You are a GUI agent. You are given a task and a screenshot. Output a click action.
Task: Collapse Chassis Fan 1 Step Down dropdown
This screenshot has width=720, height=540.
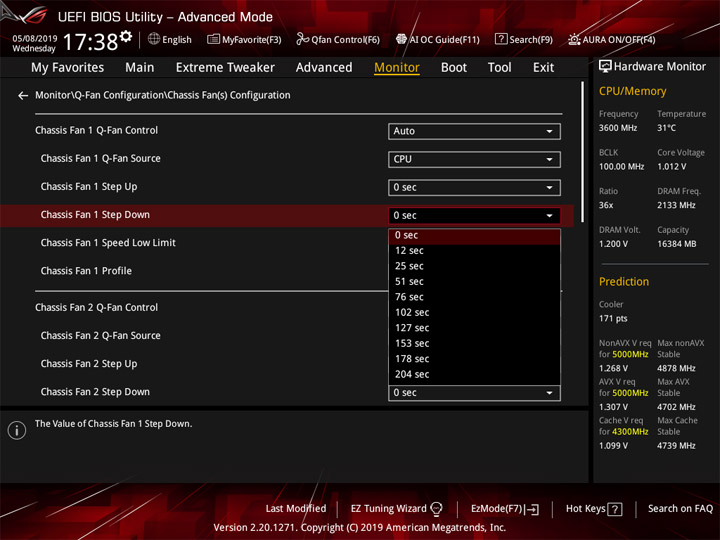click(x=474, y=216)
